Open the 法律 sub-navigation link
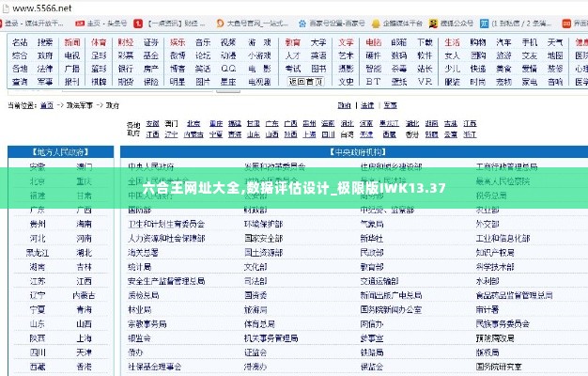The image size is (588, 376). 367,105
